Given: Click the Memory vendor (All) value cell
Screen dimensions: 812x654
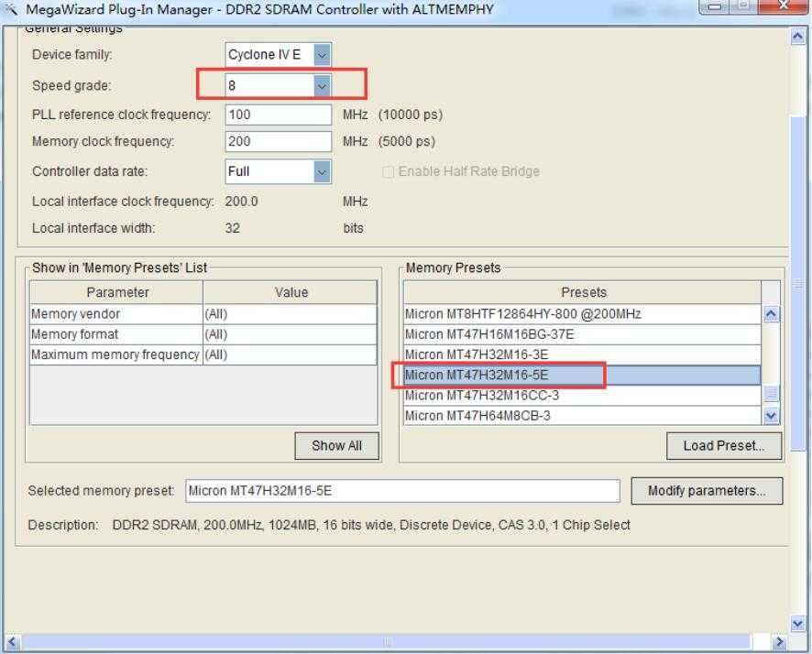Looking at the screenshot, I should (x=290, y=314).
